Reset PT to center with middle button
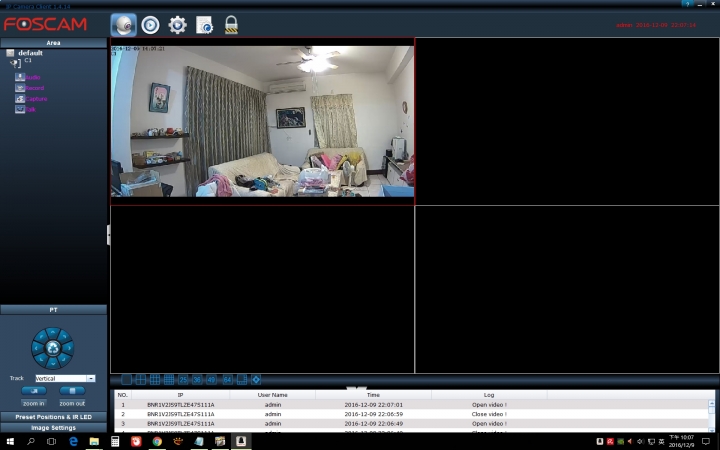Viewport: 720px width, 450px height. click(x=53, y=348)
